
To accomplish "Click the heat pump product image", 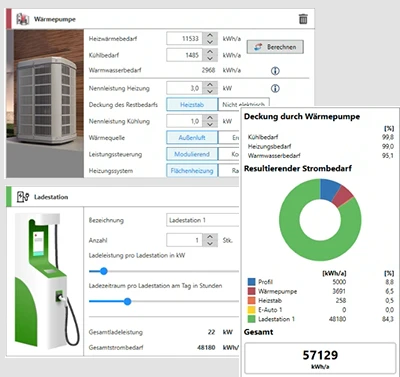I will 45,103.
